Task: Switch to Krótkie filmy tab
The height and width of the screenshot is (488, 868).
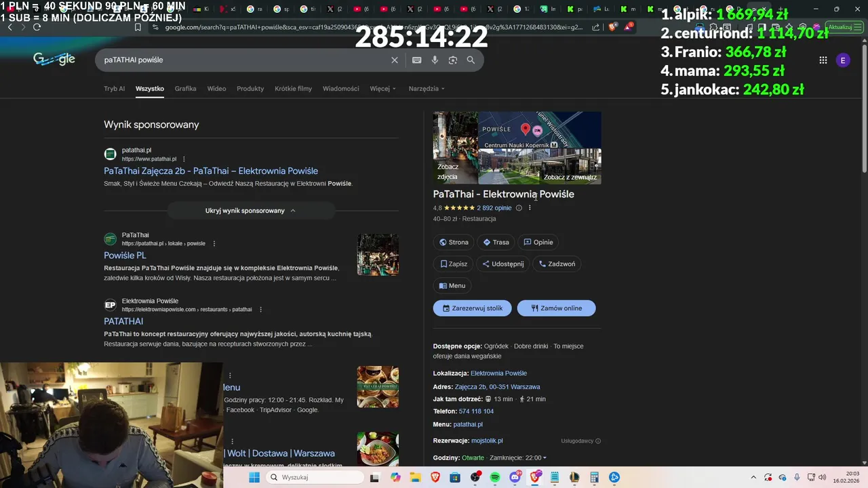Action: click(293, 89)
